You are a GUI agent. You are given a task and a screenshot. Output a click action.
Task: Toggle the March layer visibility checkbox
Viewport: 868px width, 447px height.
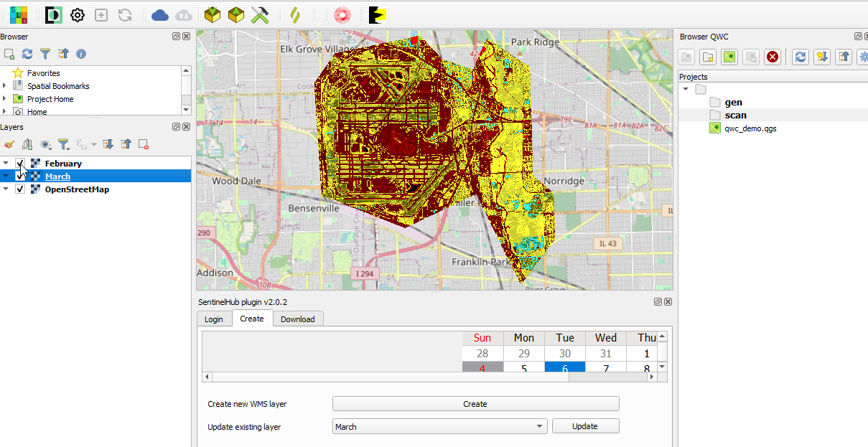click(20, 177)
